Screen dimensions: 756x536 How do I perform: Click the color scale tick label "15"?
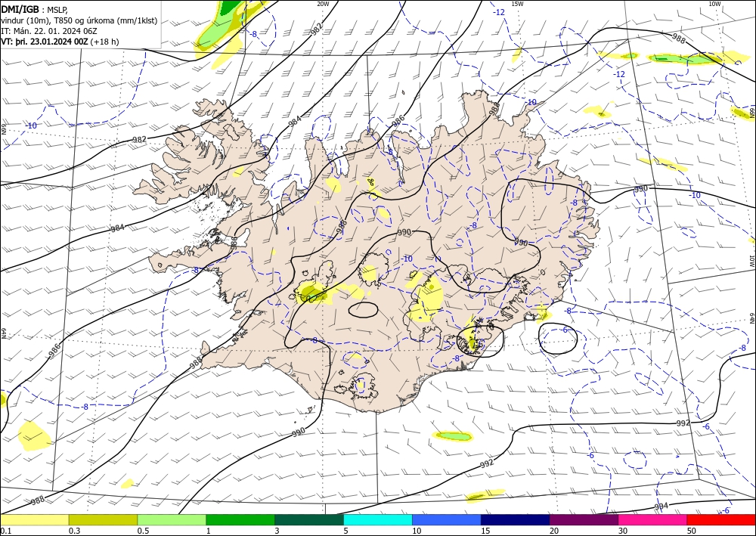coord(485,531)
